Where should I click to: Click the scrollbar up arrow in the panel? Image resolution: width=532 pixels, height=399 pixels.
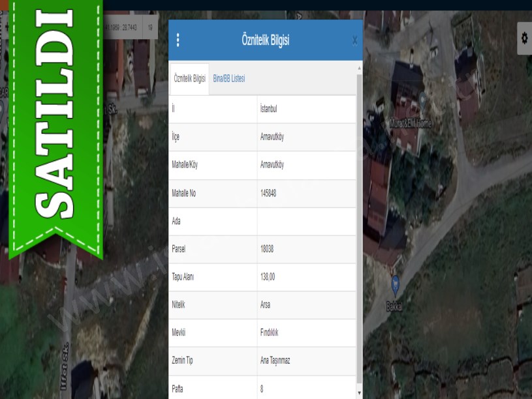pos(359,68)
